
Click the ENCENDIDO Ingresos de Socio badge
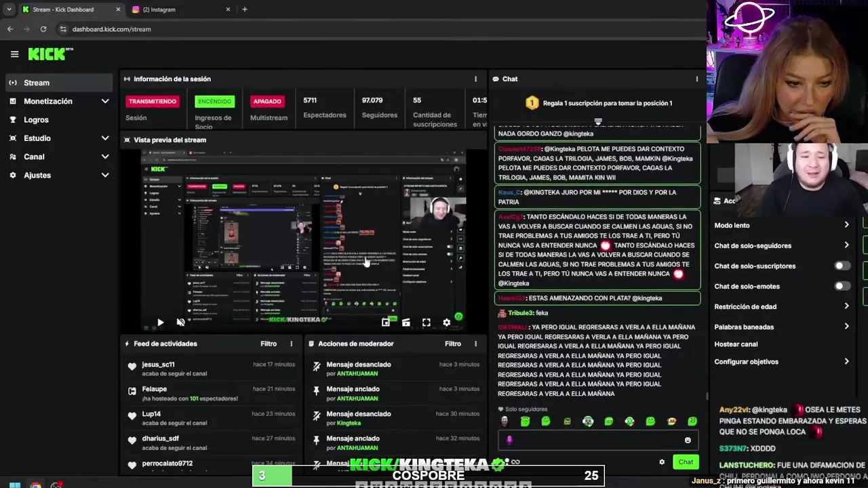coord(214,101)
